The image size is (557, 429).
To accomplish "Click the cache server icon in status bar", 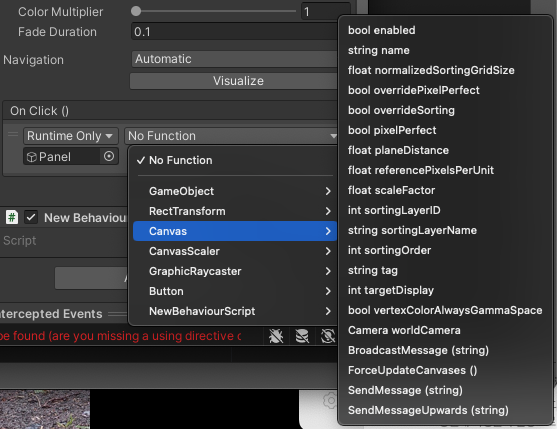I will [x=302, y=336].
